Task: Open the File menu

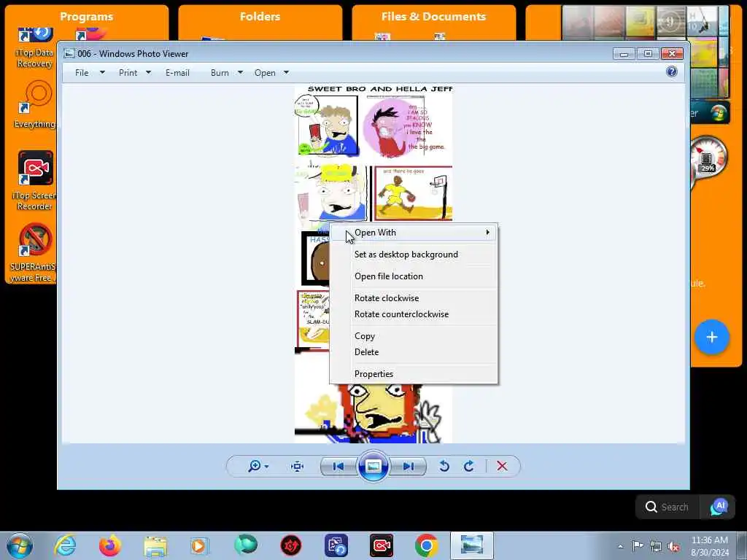Action: 82,73
